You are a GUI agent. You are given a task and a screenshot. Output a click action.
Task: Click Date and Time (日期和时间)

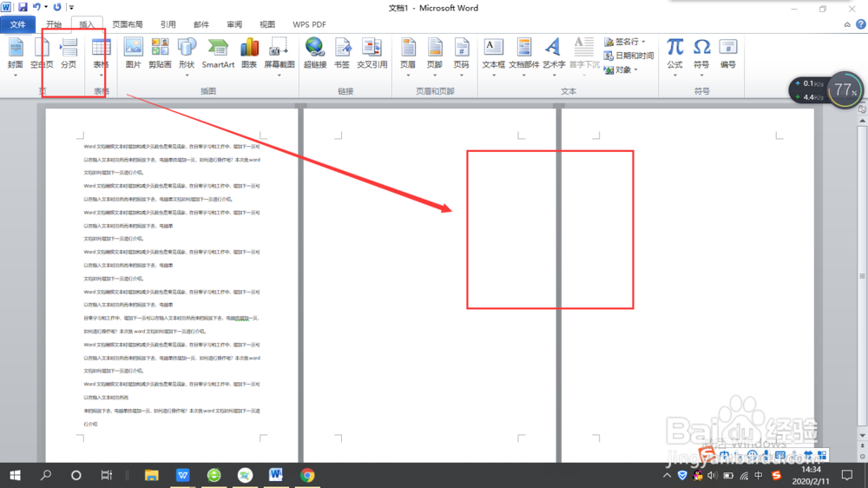pyautogui.click(x=628, y=56)
